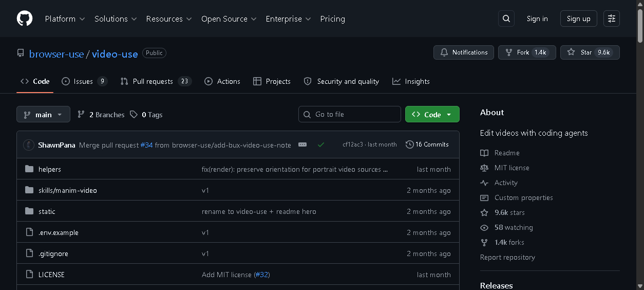Open the ShawnPana author link
The image size is (644, 290).
[x=56, y=145]
